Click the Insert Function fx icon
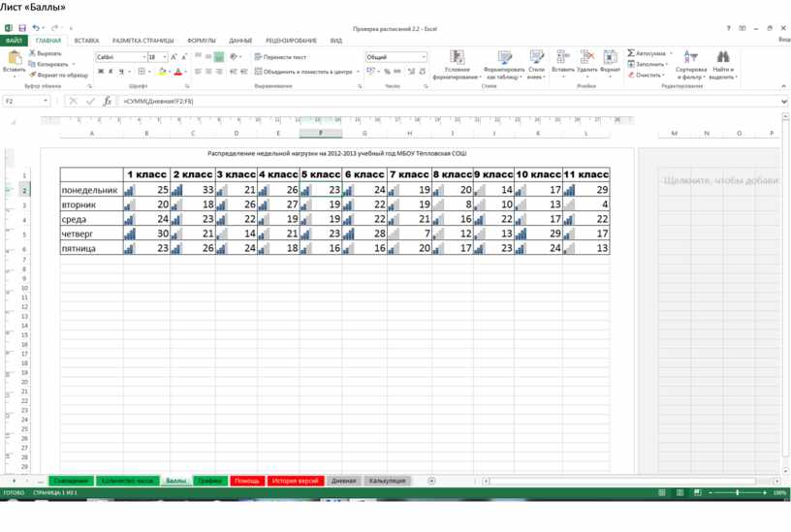This screenshot has width=791, height=532. click(107, 101)
